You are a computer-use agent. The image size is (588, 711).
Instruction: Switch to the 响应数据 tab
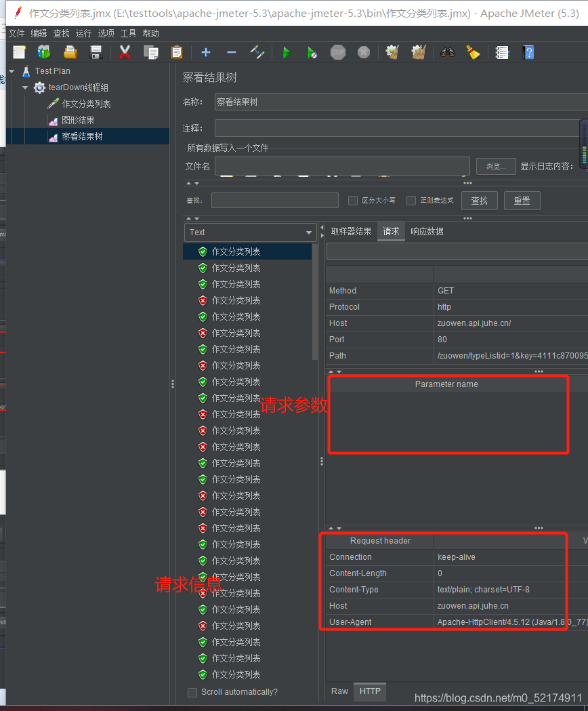pyautogui.click(x=427, y=232)
